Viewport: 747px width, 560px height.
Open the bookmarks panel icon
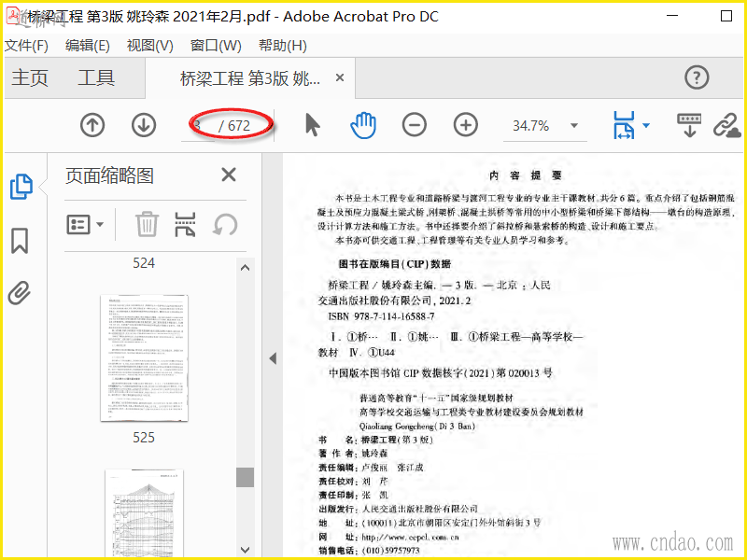click(x=20, y=241)
